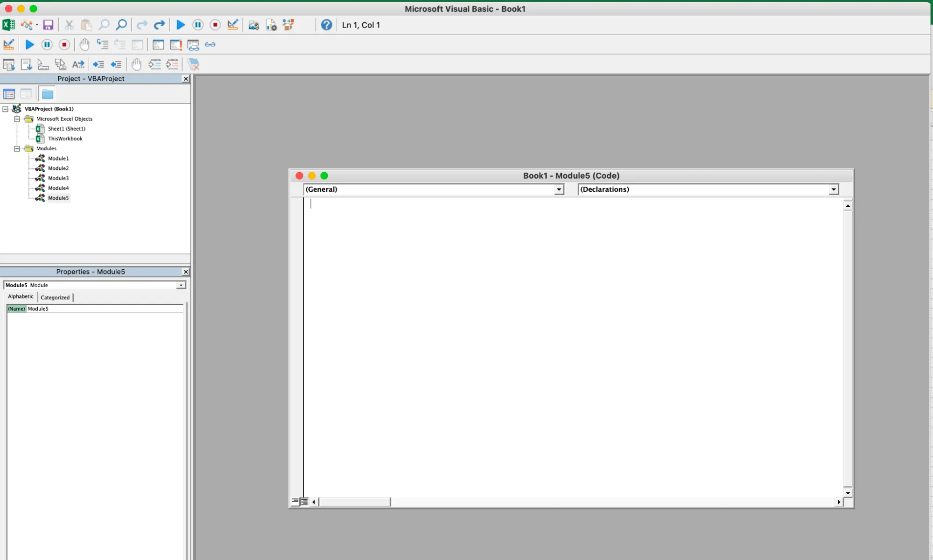933x560 pixels.
Task: Collapse the Microsoft Excel Objects folder
Action: tap(17, 119)
